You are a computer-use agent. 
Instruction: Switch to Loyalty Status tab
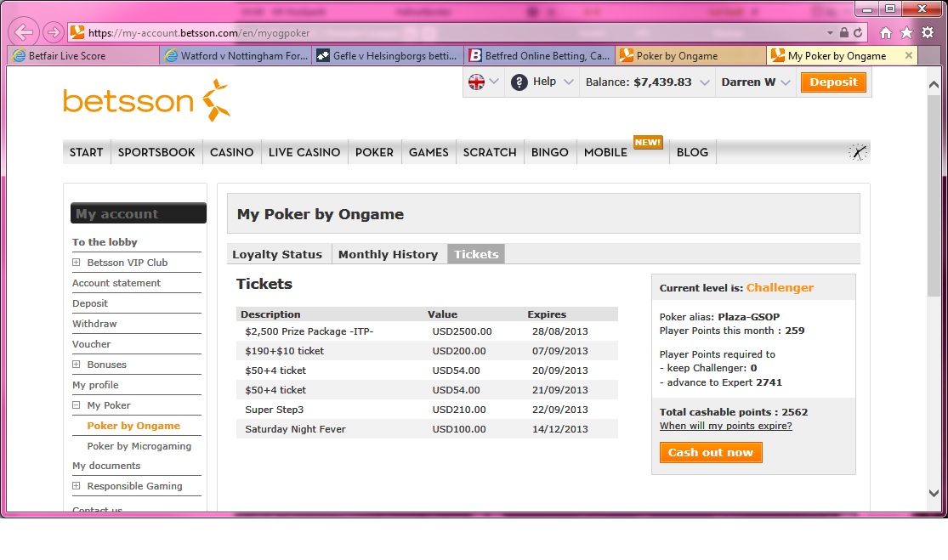(x=277, y=254)
